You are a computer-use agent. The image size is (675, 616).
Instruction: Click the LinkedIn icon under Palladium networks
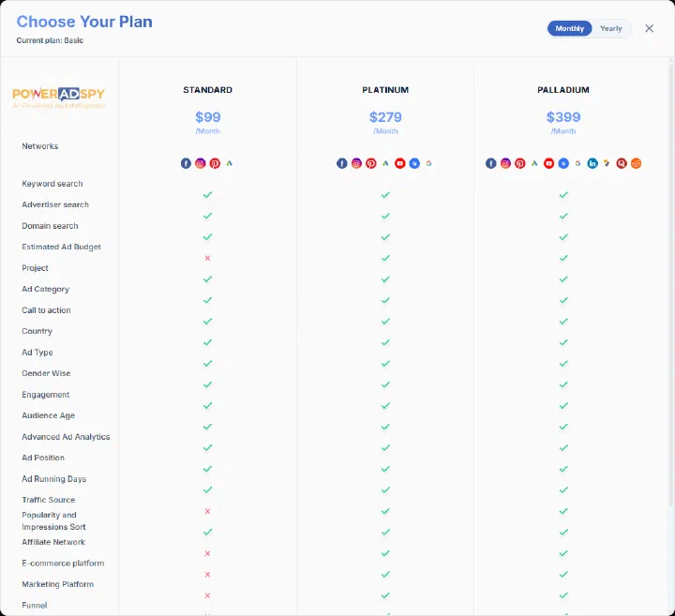click(x=592, y=163)
